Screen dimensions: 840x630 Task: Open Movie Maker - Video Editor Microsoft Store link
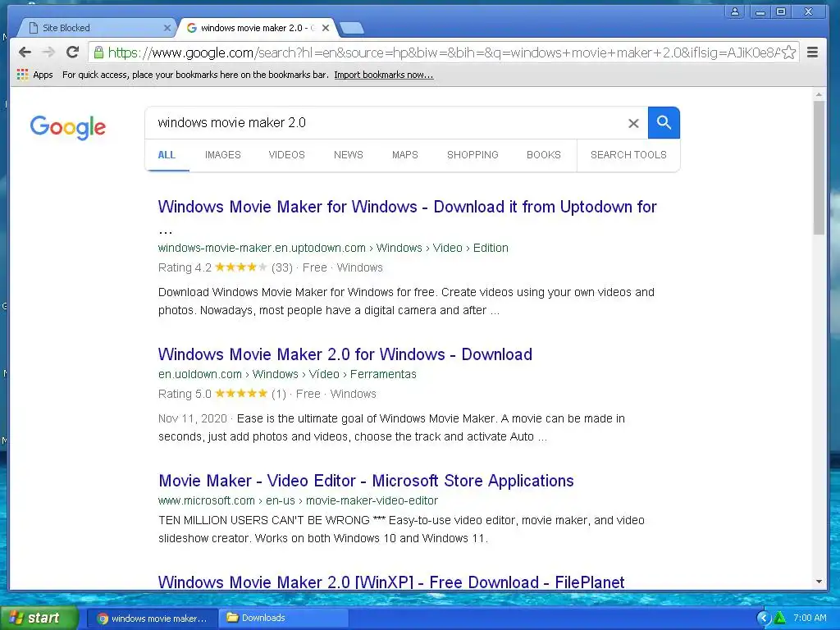366,481
